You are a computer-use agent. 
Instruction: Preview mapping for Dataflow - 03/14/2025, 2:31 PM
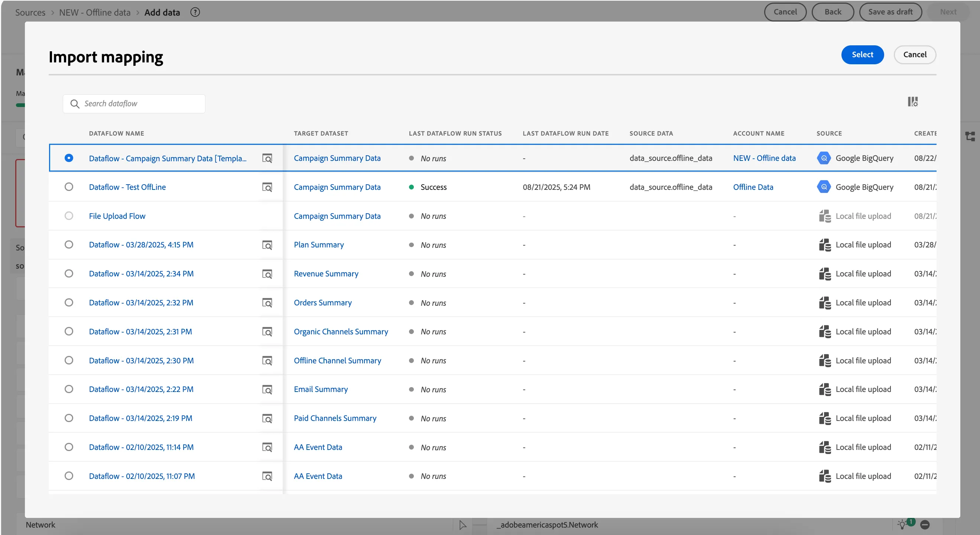(267, 332)
